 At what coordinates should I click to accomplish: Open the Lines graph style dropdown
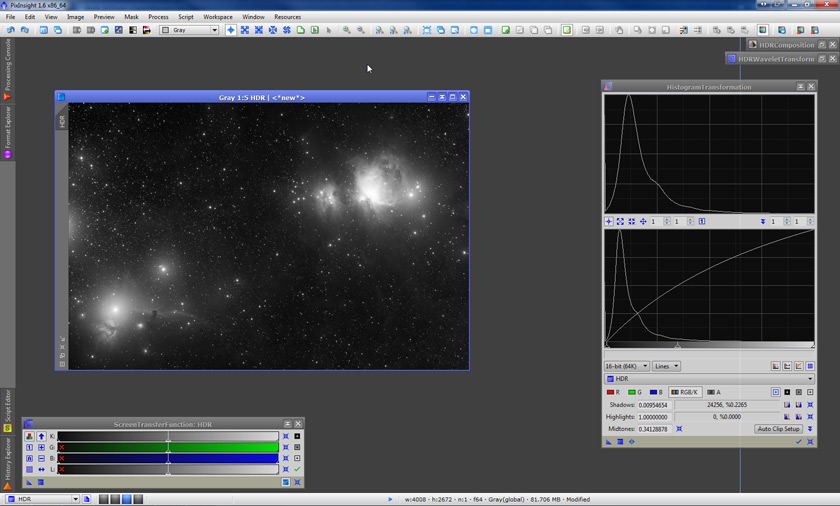pyautogui.click(x=666, y=366)
